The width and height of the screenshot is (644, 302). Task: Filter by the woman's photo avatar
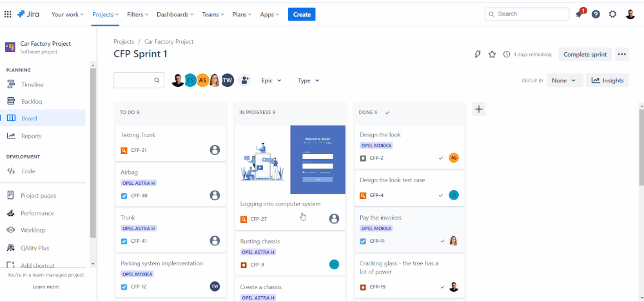tap(215, 80)
